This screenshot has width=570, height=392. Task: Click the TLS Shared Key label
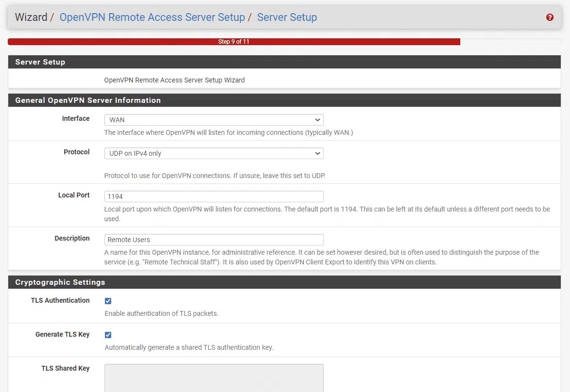point(66,368)
